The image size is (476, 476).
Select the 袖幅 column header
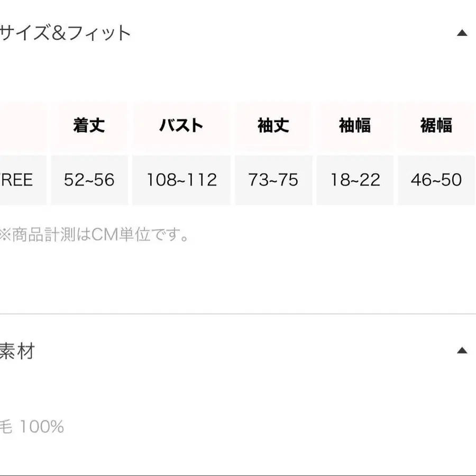pos(355,125)
